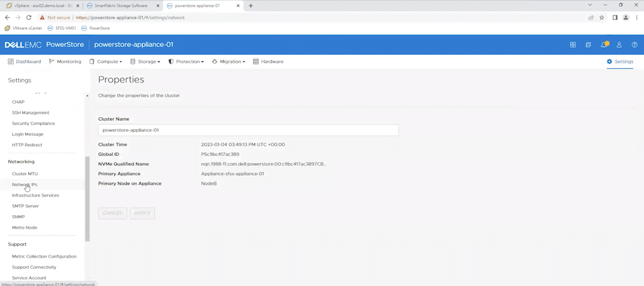The height and width of the screenshot is (286, 644).
Task: Click the APPLY button
Action: [142, 213]
